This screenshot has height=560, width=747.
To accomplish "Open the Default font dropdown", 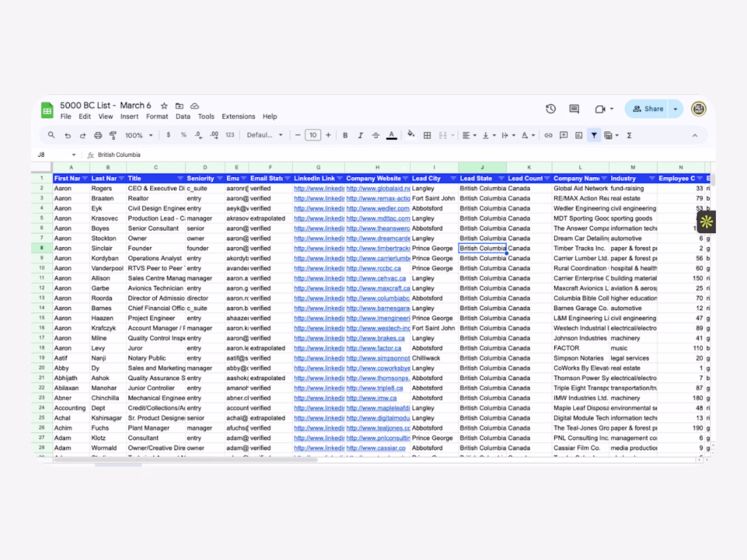I will point(264,135).
